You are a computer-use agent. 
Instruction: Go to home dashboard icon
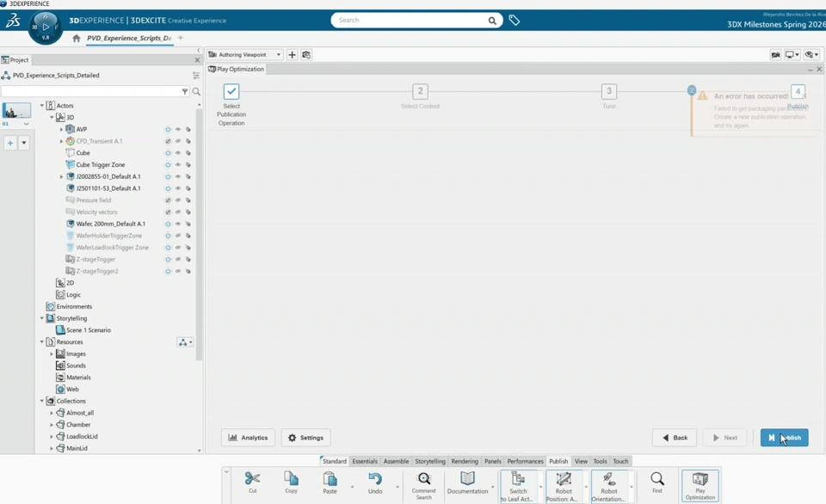click(77, 38)
